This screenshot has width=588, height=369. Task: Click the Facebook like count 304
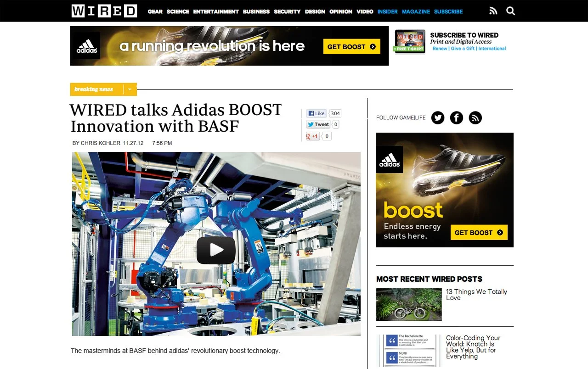pos(335,113)
